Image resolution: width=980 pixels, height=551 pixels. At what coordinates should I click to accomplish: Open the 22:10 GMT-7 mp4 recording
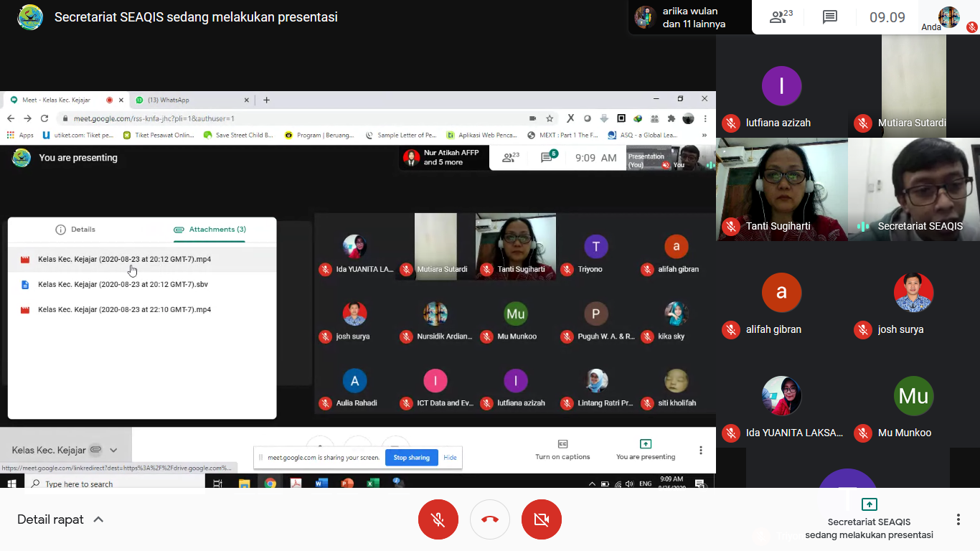click(124, 309)
